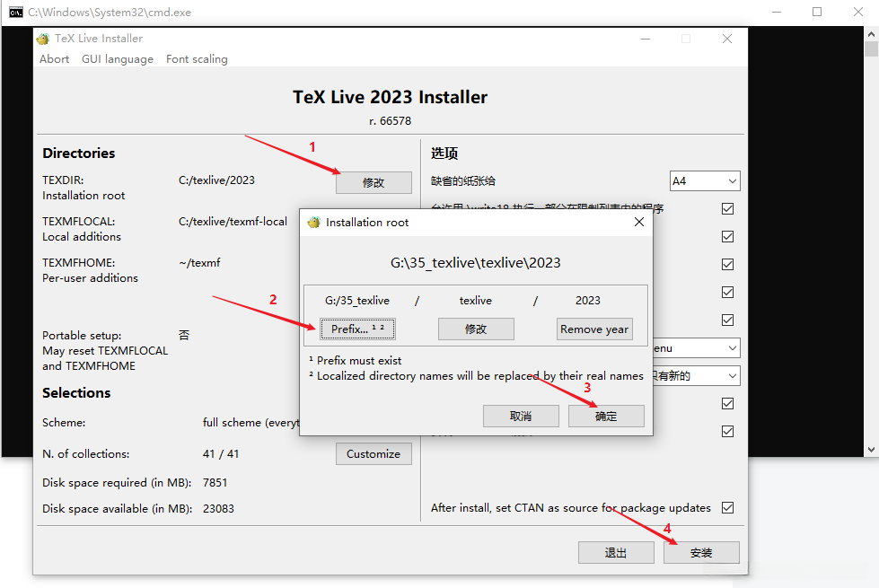The width and height of the screenshot is (879, 588).
Task: Close the TeX Live Installer window
Action: [x=727, y=39]
